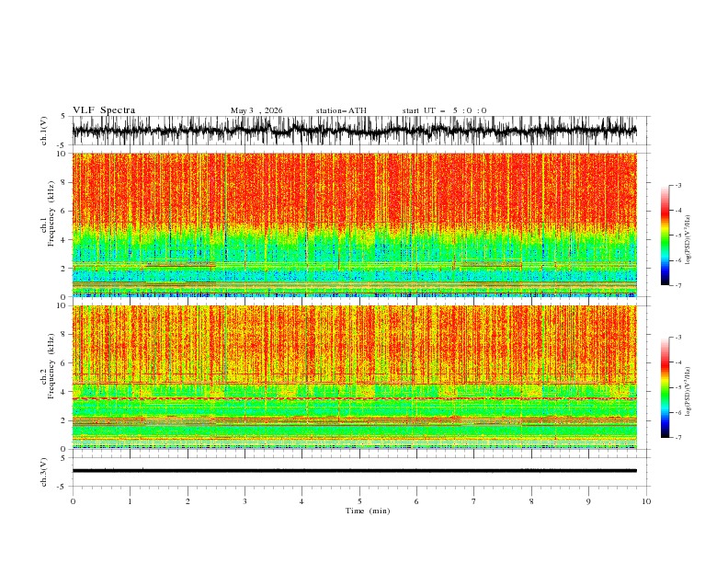Click the ch.3 flat voltage trace
728x563 pixels.
[x=354, y=471]
